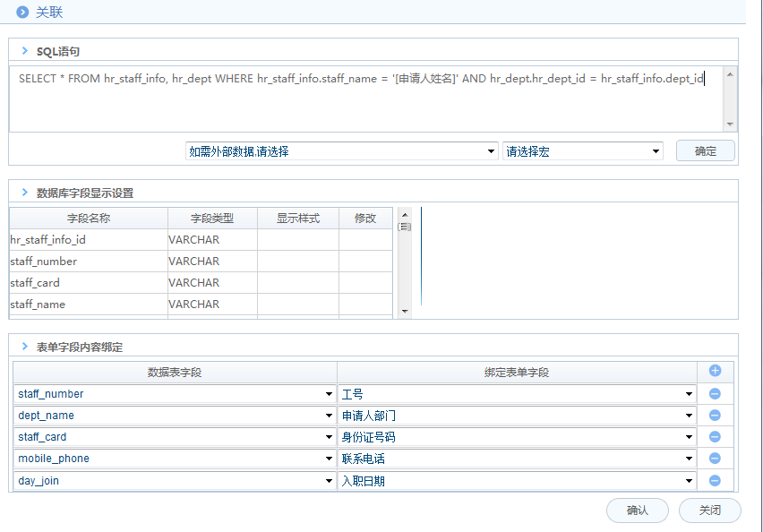The height and width of the screenshot is (532, 763).
Task: Collapse the SQL语句 section
Action: [x=25, y=52]
